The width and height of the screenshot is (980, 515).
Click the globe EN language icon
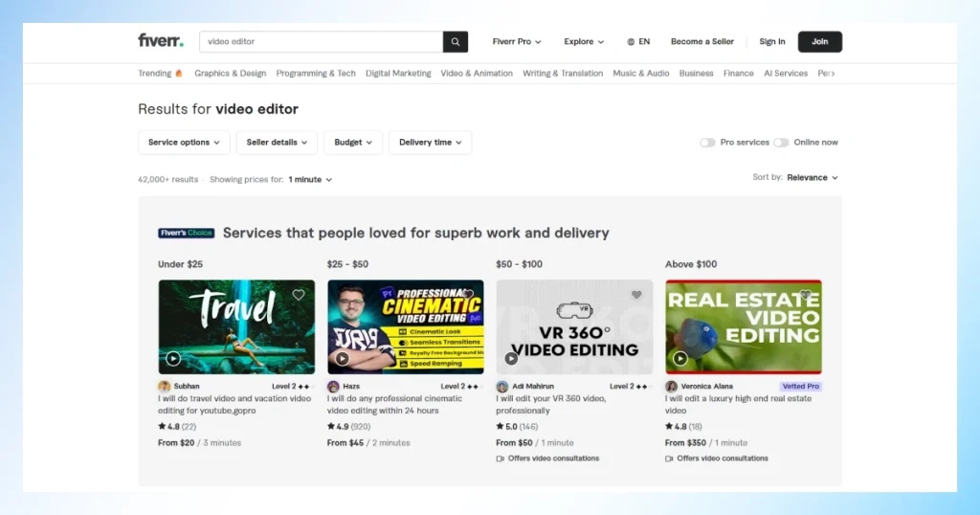tap(631, 42)
